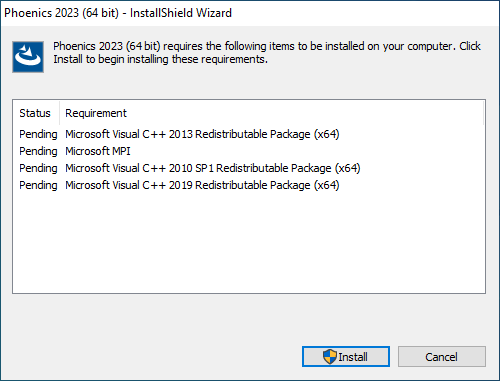
Task: Click the Install button
Action: tap(346, 356)
